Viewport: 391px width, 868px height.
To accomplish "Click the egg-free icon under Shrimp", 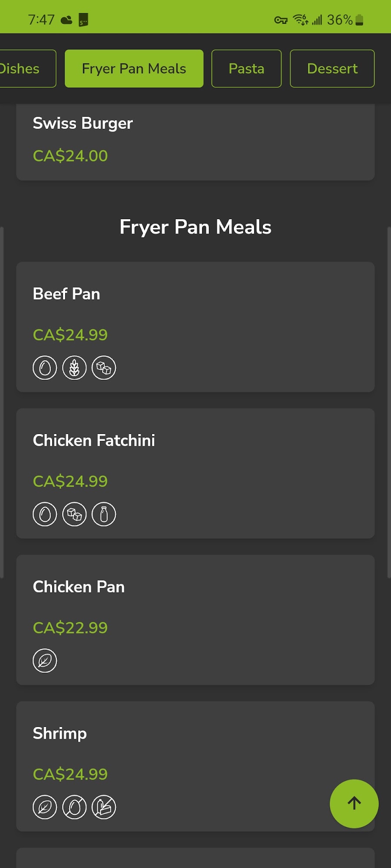I will (74, 807).
